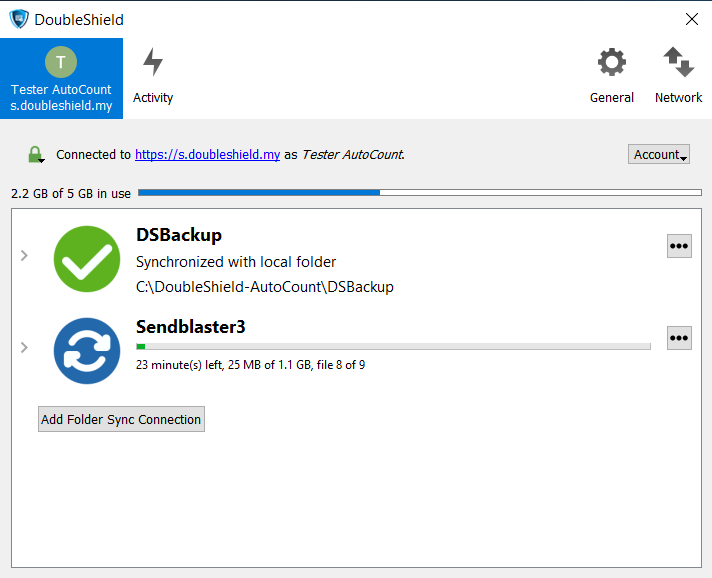Expand the DSBackup folder chevron
712x578 pixels.
tap(25, 256)
